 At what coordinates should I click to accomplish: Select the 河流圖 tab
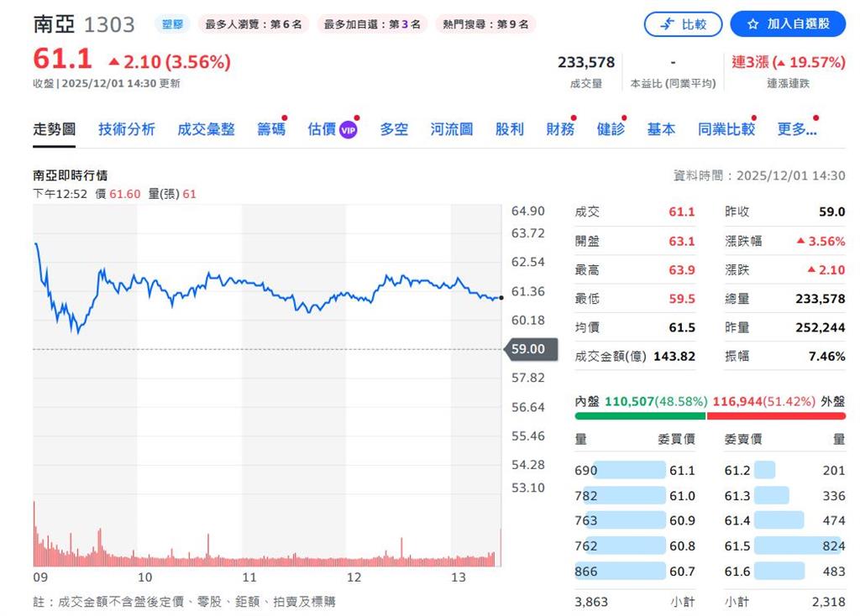point(450,129)
